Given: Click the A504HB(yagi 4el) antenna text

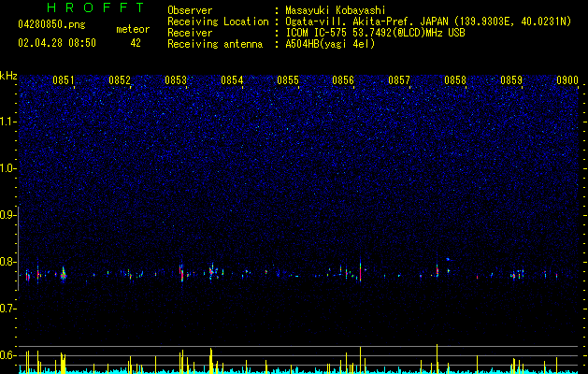Looking at the screenshot, I should pyautogui.click(x=330, y=44).
